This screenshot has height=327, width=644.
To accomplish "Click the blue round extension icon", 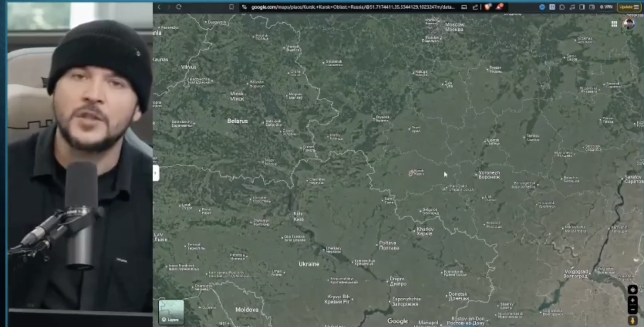I will pos(542,7).
